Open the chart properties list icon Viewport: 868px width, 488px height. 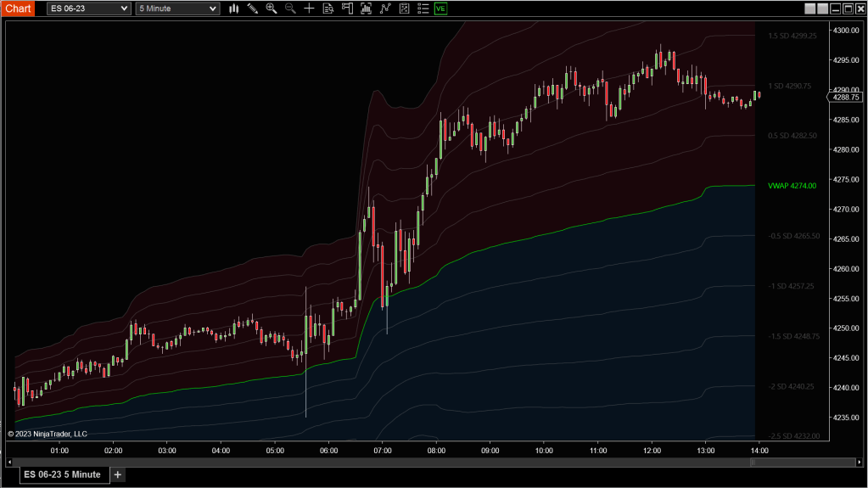coord(422,8)
